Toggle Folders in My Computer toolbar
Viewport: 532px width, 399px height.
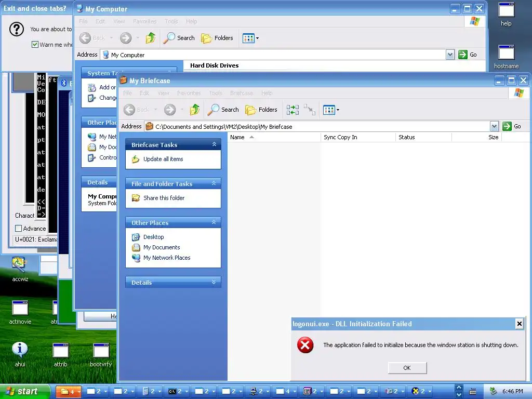pyautogui.click(x=217, y=38)
